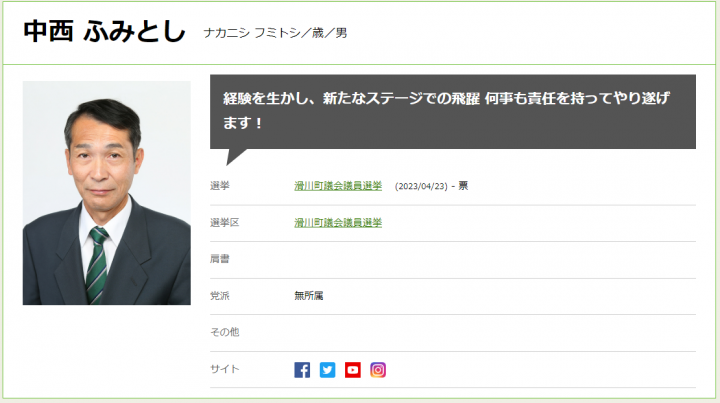Click the 無所属 party affiliation text

click(x=308, y=296)
